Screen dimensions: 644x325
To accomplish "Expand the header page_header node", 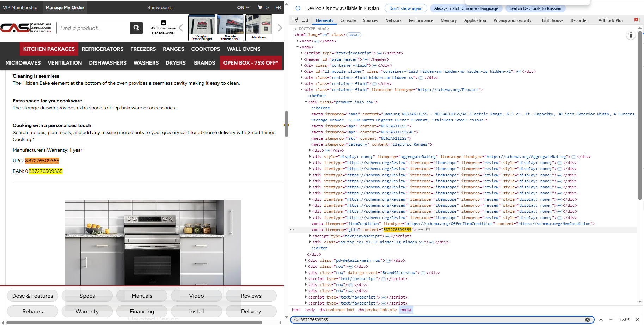I will pos(302,59).
